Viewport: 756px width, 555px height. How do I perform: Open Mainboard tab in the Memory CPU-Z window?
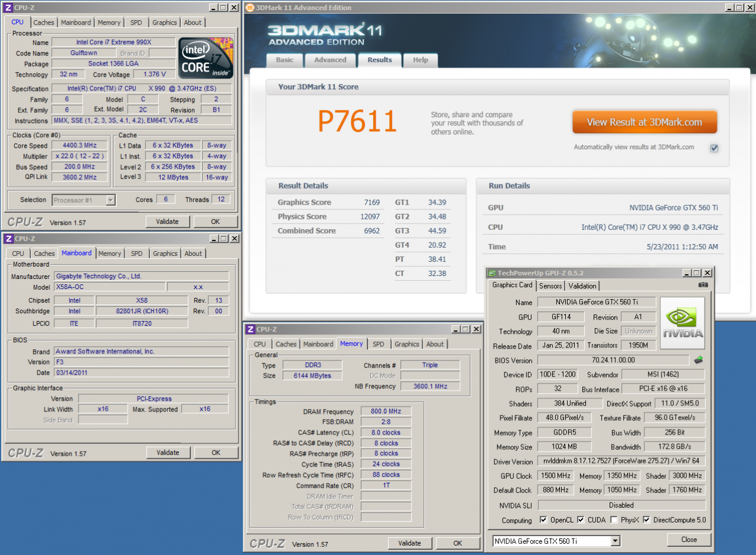(318, 344)
